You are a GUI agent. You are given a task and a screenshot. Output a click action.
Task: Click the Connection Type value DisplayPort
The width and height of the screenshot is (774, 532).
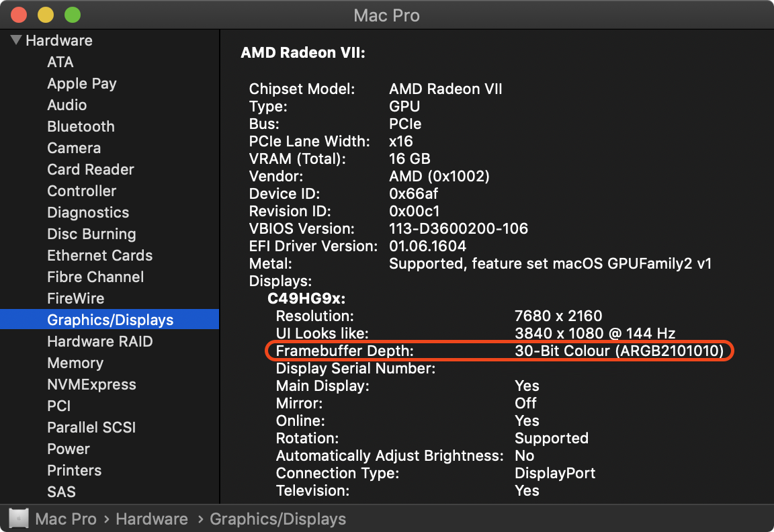click(x=556, y=474)
